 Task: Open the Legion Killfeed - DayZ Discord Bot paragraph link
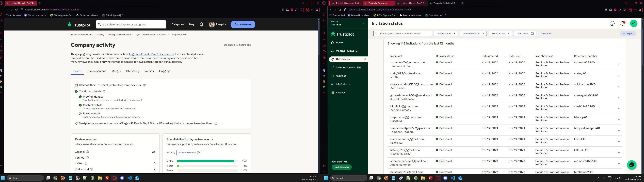[x=152, y=54]
